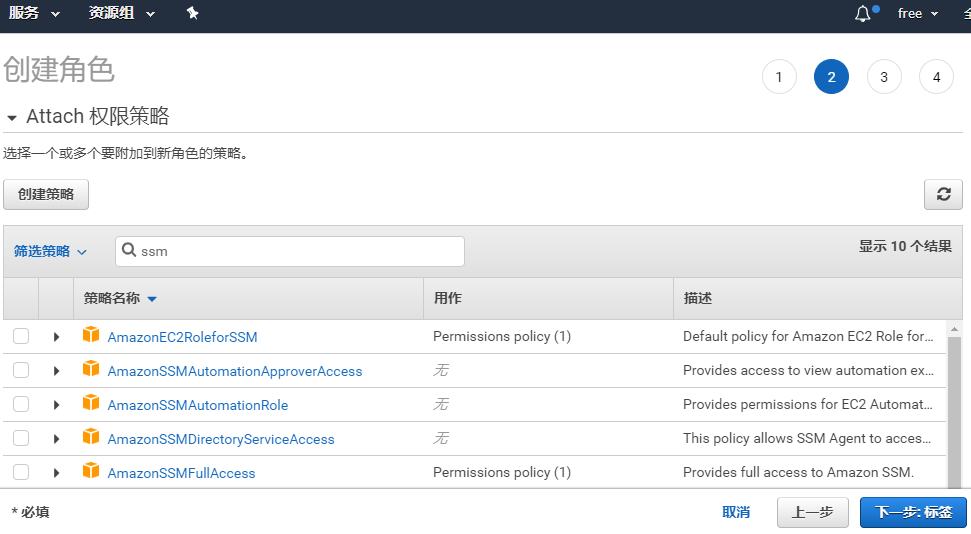971x534 pixels.
Task: Expand AmazonSSMAutomationApproverAccess row arrow
Action: (56, 371)
